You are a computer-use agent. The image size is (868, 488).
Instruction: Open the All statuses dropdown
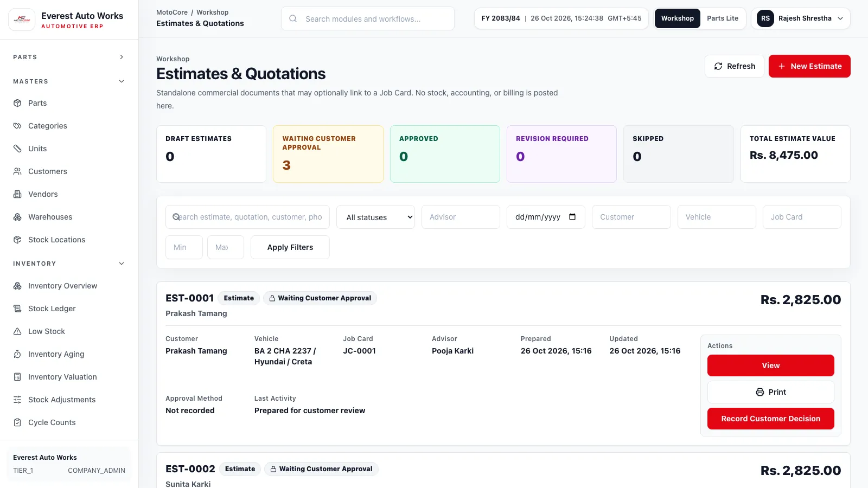(375, 217)
